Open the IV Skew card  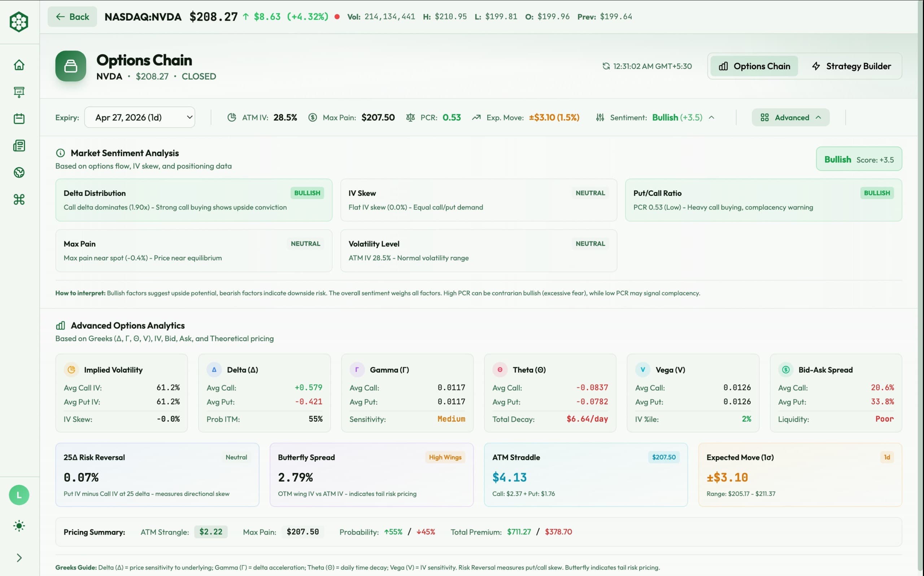478,200
